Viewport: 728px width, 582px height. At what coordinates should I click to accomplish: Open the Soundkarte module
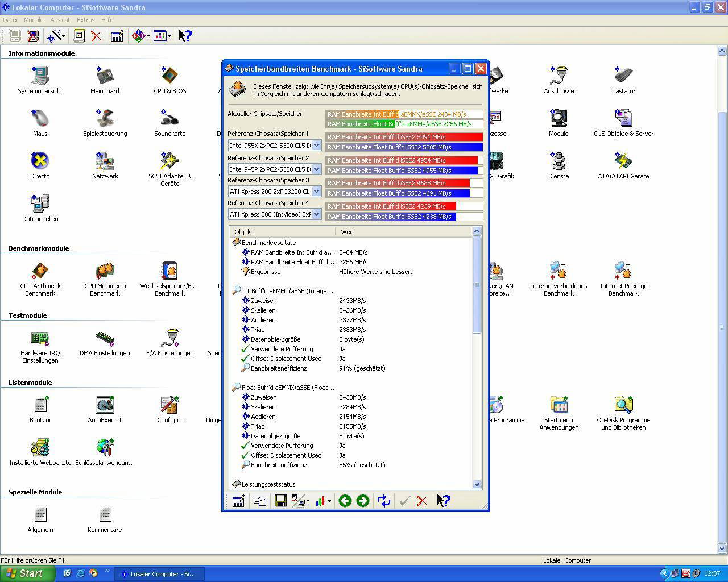169,123
